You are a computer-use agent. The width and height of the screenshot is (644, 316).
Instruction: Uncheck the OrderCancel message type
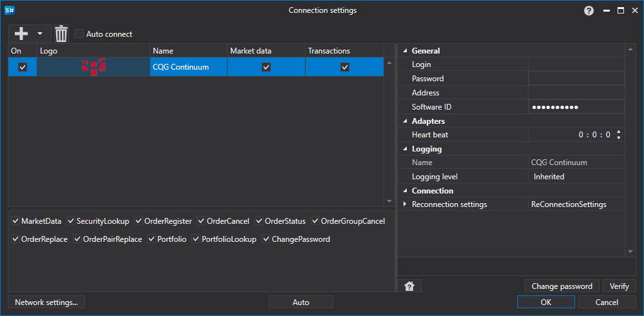[x=201, y=221]
